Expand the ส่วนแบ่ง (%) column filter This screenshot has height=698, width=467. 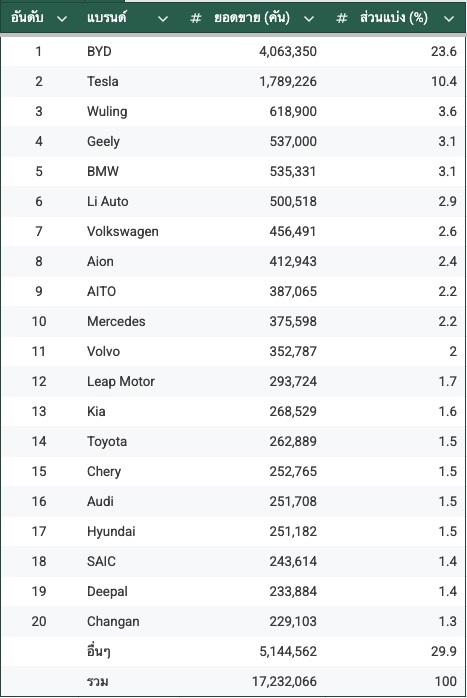[x=449, y=19]
